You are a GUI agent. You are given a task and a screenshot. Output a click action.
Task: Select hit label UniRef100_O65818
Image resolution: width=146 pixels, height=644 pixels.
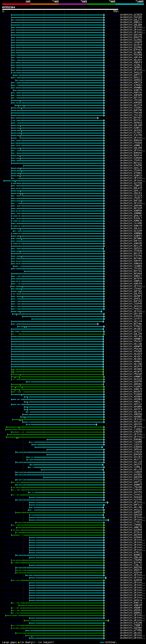click(131, 123)
